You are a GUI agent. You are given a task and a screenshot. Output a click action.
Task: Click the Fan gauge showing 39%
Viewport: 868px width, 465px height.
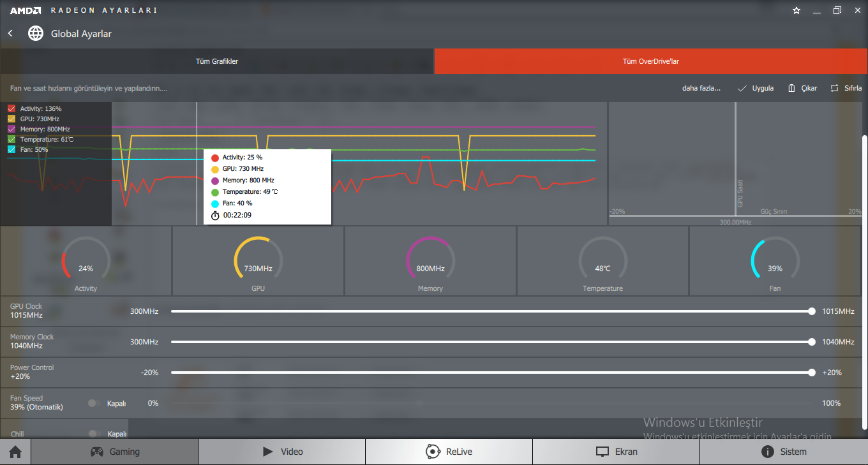tap(775, 262)
